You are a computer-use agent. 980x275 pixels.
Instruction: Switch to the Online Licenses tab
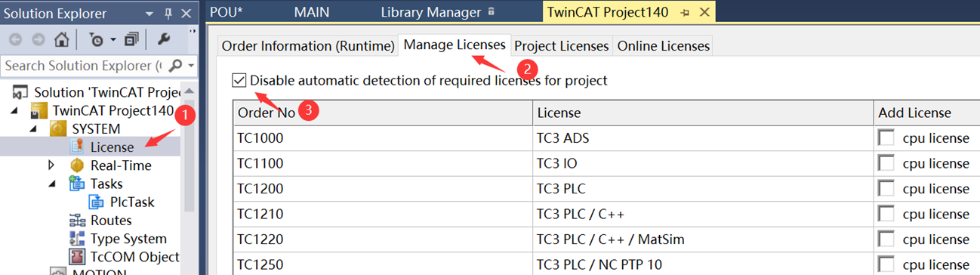click(x=664, y=46)
